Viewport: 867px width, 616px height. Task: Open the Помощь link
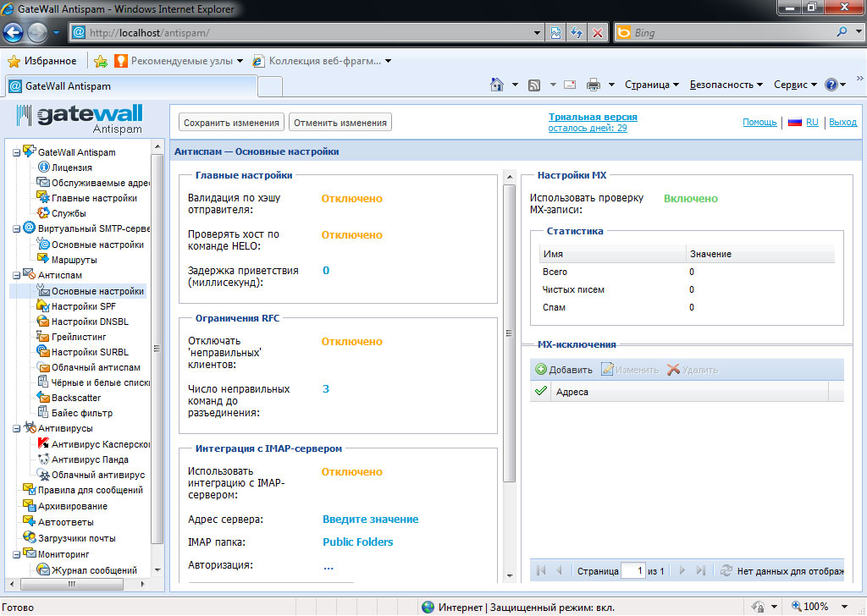759,122
